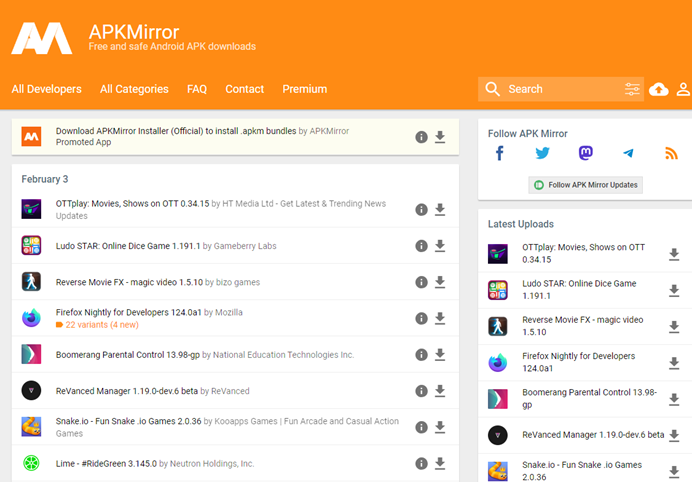
Task: Open Firefox Nightly thumbnail in Latest Uploads
Action: [498, 363]
